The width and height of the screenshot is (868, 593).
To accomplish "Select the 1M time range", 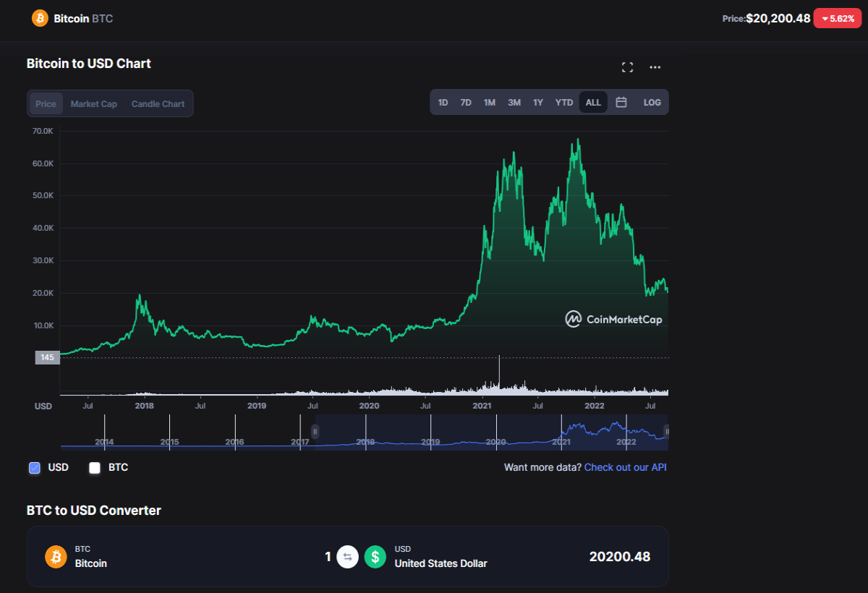I will tap(490, 103).
